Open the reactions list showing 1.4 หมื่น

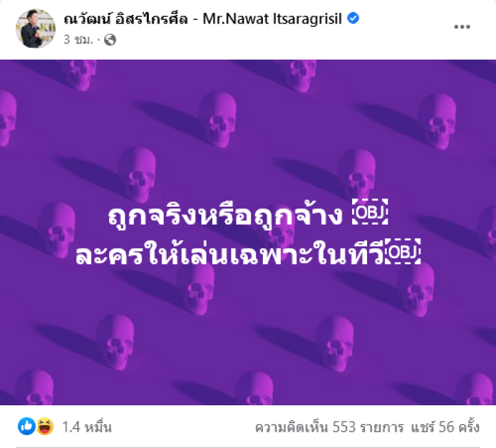[x=87, y=427]
